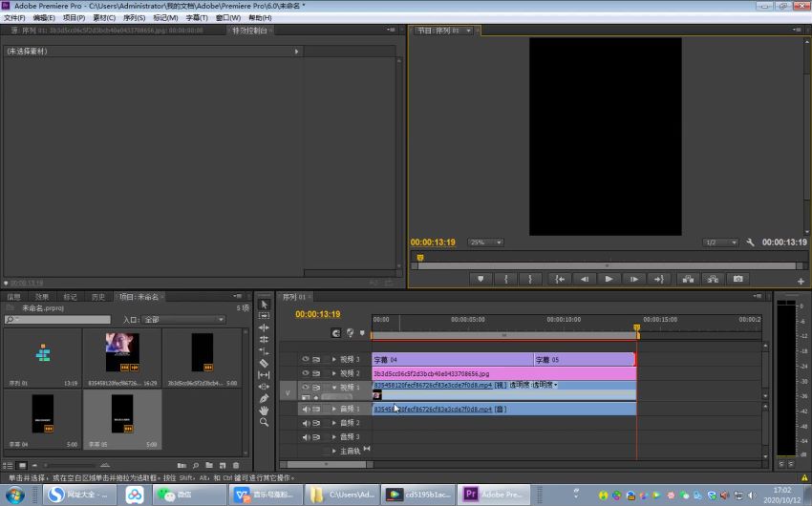The image size is (812, 506).
Task: Play the program monitor sequence
Action: click(x=609, y=279)
